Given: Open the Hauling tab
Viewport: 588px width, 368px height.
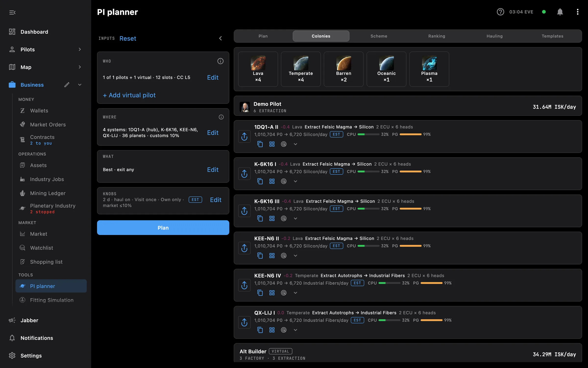Looking at the screenshot, I should coord(494,36).
